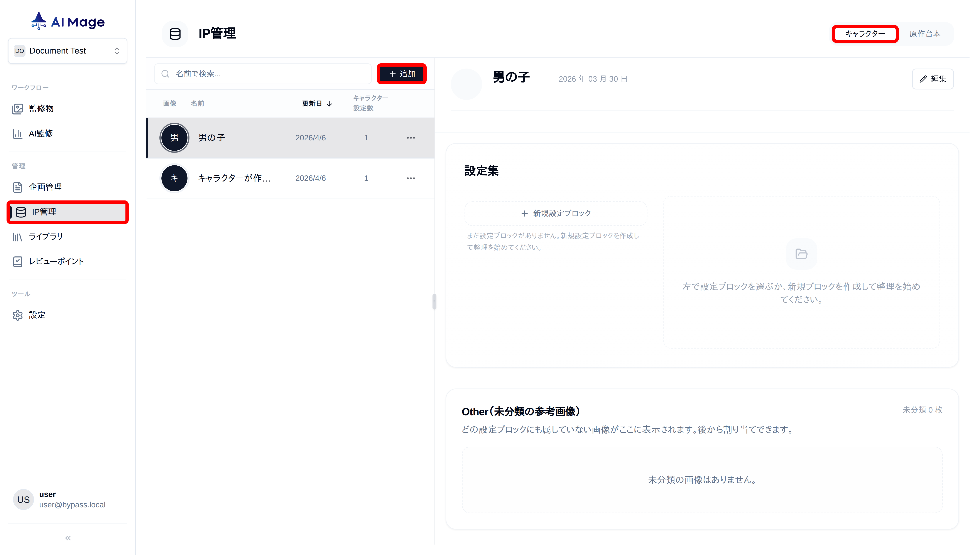Open 監修物 in the sidebar
Screen dimensions: 980x555
[41, 109]
